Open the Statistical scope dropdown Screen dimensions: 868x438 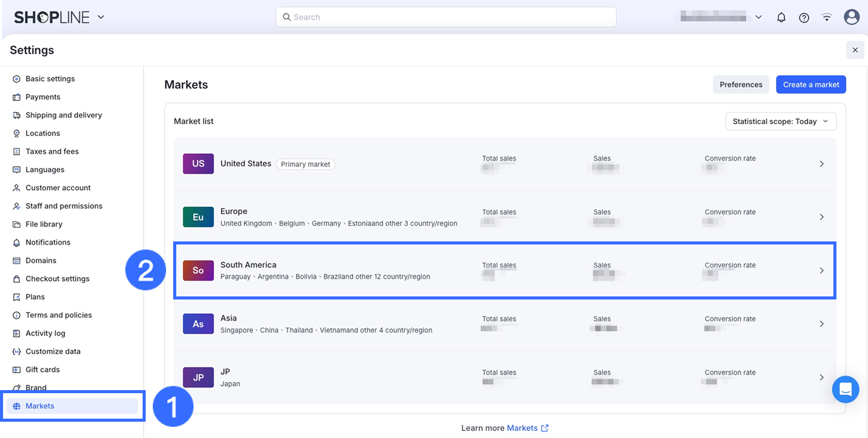point(780,121)
